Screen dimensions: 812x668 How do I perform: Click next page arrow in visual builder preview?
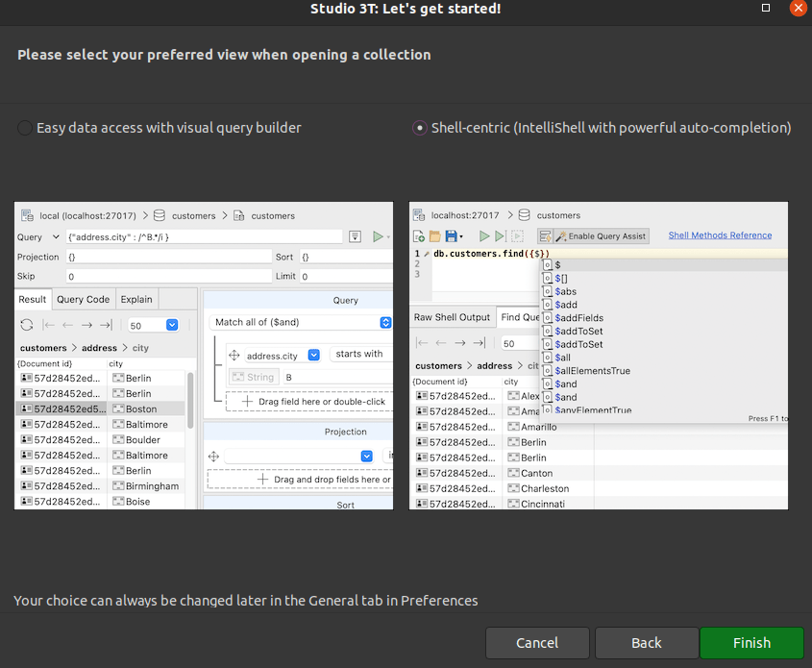[x=86, y=325]
